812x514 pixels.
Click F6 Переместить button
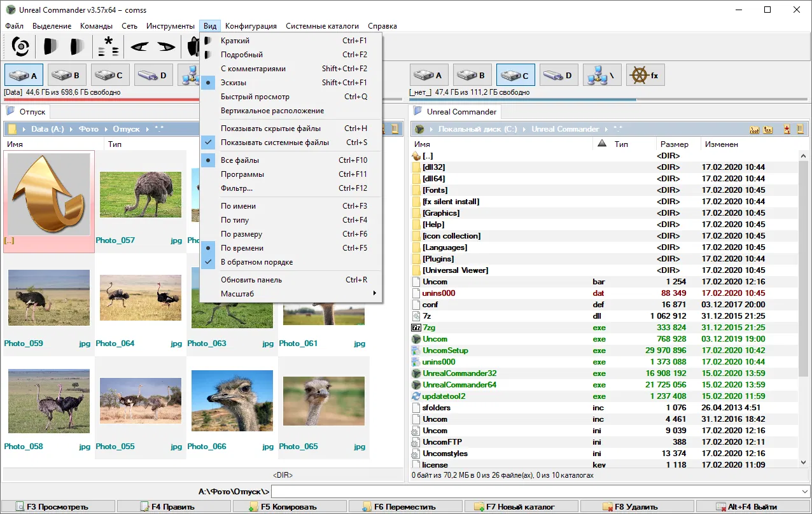tap(406, 507)
